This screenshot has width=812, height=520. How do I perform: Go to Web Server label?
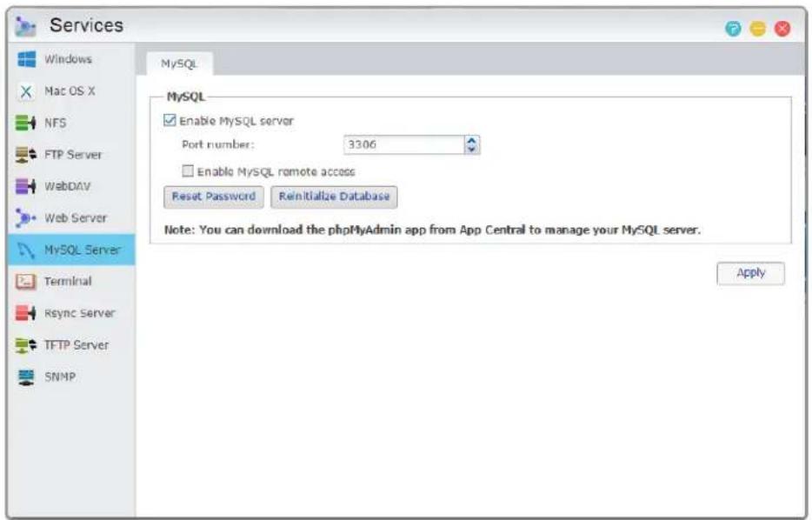click(76, 218)
